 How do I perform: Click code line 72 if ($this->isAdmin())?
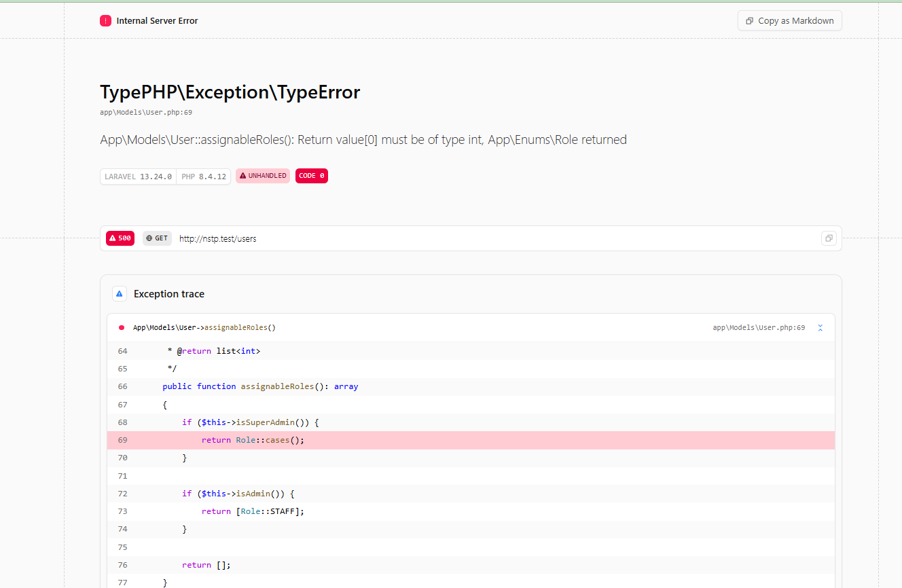(x=471, y=494)
